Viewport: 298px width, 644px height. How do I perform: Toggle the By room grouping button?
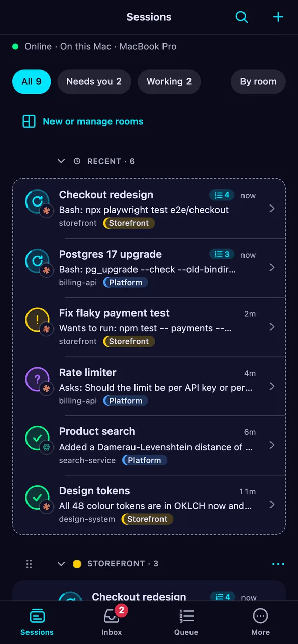[258, 81]
